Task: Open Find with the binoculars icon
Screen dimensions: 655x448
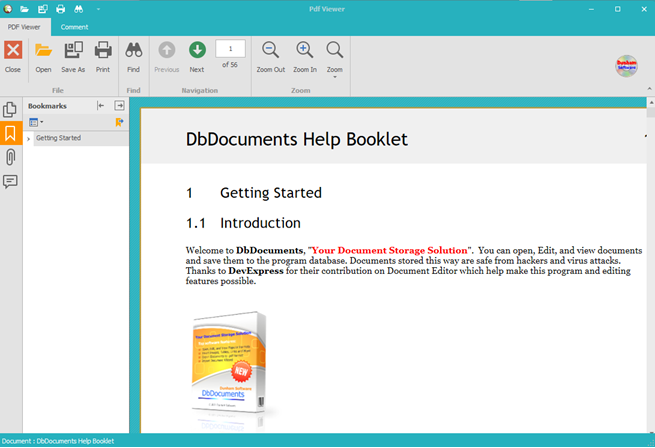Action: (134, 57)
